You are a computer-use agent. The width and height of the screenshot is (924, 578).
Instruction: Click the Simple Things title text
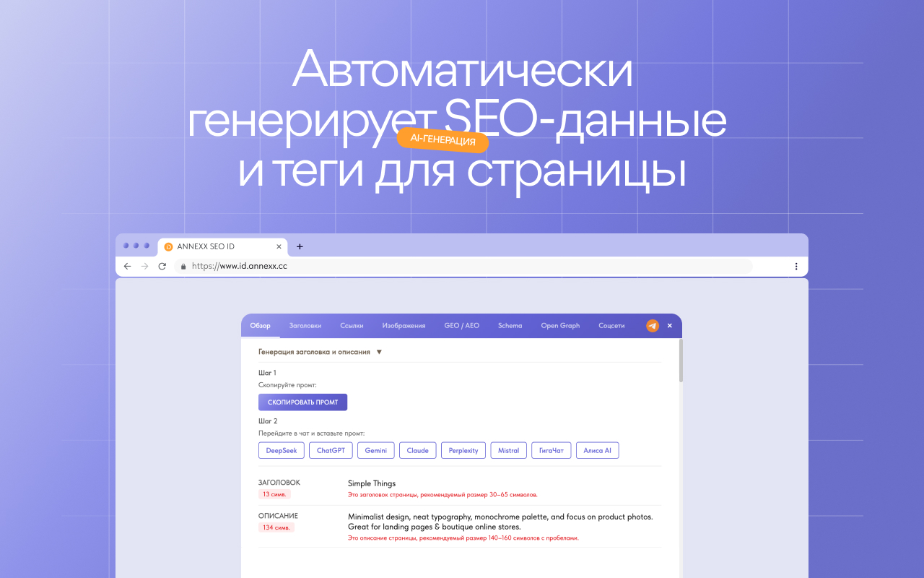click(x=372, y=483)
